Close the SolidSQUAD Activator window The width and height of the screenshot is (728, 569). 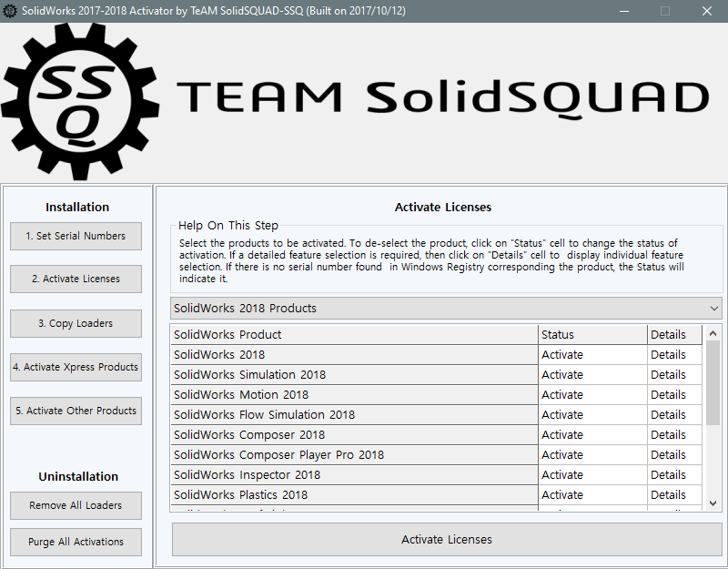pyautogui.click(x=707, y=11)
